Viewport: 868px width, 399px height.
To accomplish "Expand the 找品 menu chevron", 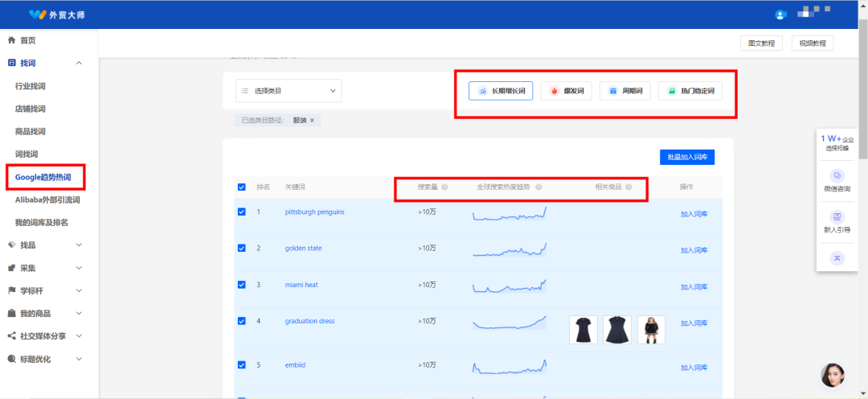I will point(79,245).
